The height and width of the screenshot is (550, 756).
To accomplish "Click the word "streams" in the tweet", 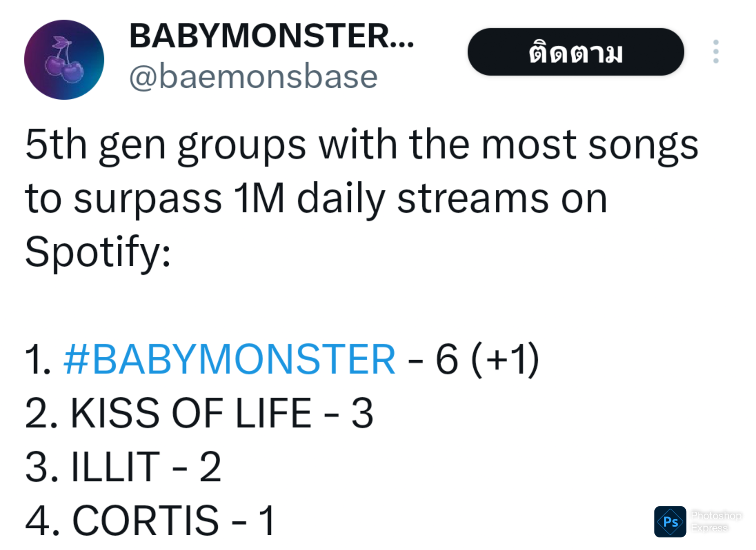I will pyautogui.click(x=472, y=199).
